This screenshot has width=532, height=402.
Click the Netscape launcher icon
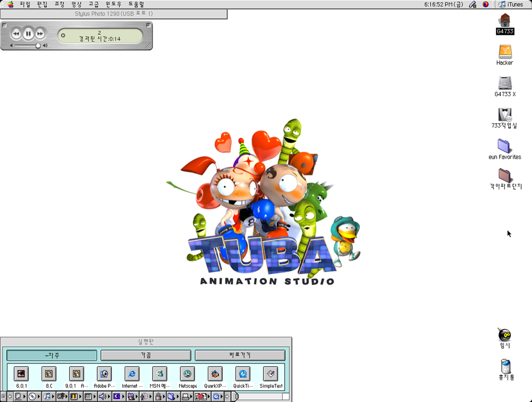click(x=188, y=374)
